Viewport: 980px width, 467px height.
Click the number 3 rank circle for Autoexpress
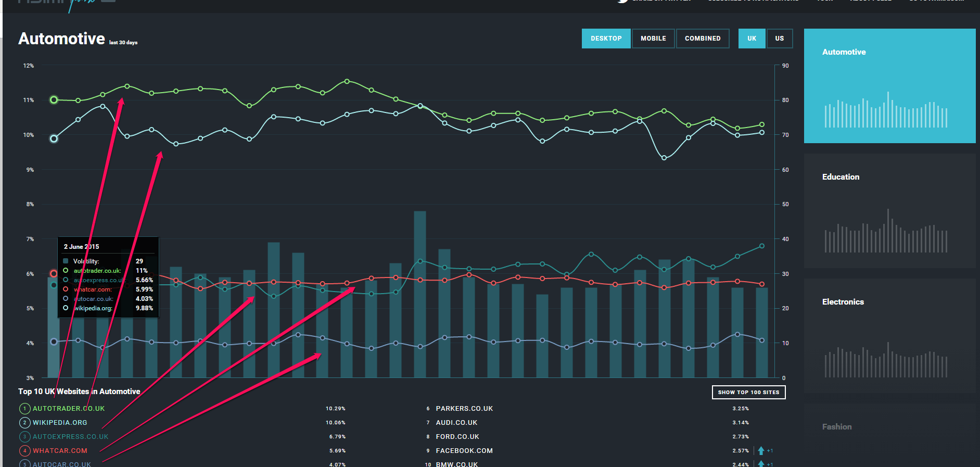pyautogui.click(x=24, y=437)
